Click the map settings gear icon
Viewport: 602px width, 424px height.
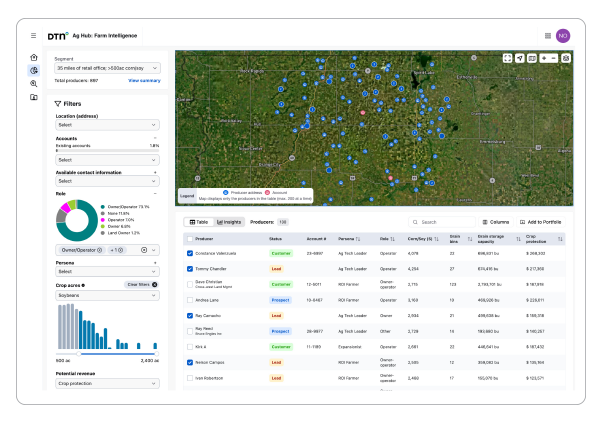pyautogui.click(x=566, y=58)
